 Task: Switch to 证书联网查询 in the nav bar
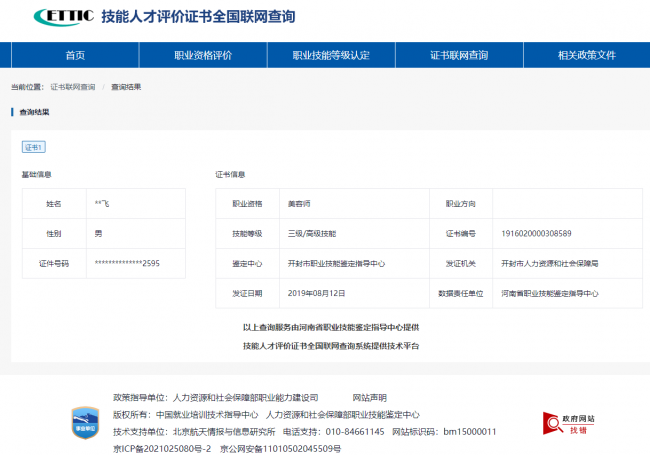click(459, 56)
